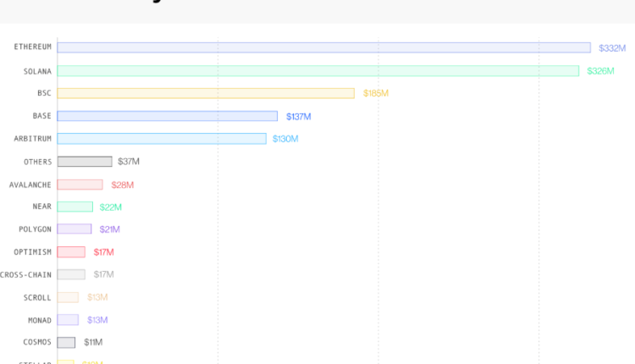Click the red Optimism bar

(71, 252)
